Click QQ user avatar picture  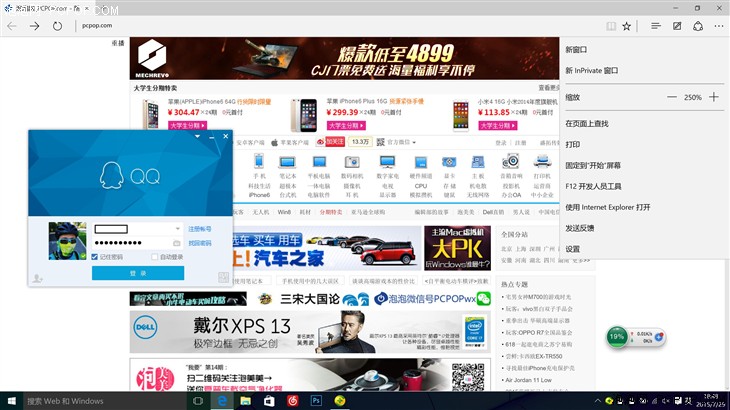point(68,241)
